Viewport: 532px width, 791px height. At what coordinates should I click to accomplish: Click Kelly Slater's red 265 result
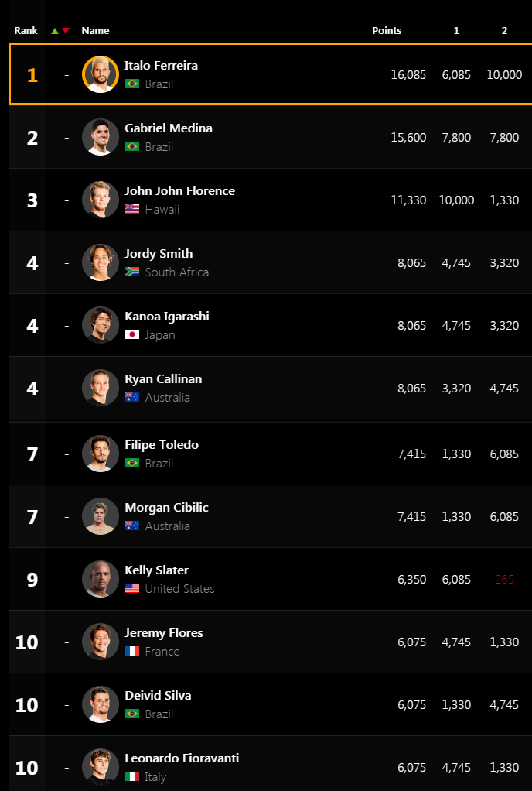(504, 579)
